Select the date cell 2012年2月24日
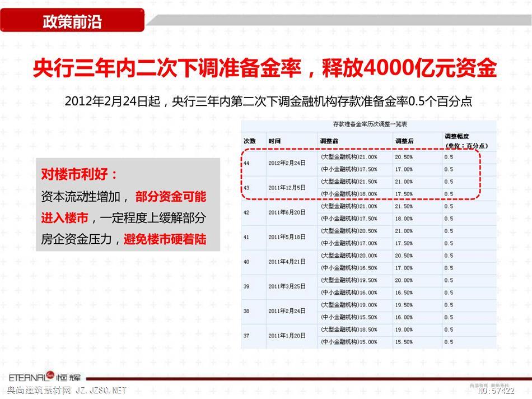 (x=287, y=163)
